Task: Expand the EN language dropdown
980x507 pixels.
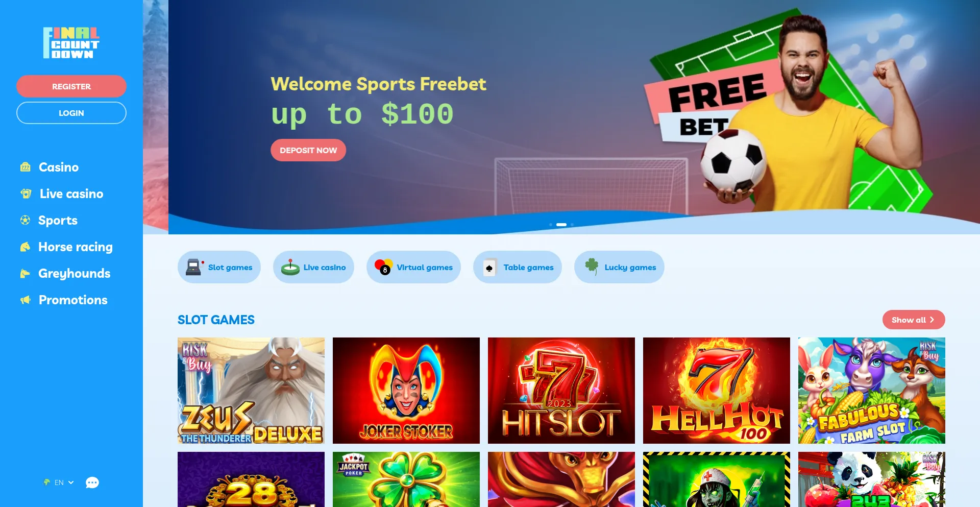Action: (x=59, y=482)
